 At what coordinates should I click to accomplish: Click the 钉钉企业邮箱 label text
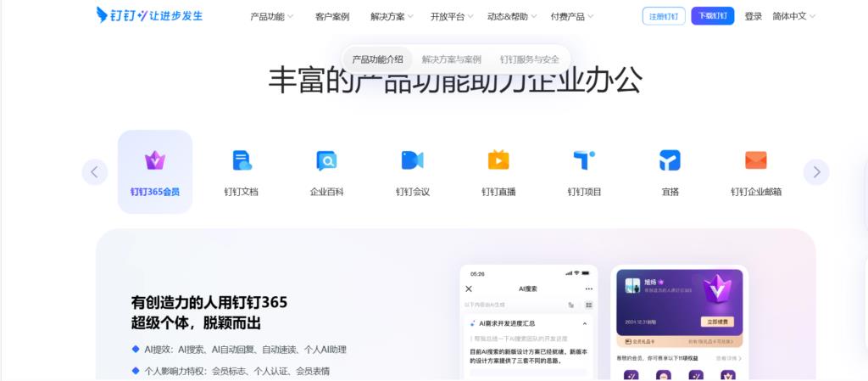point(755,192)
